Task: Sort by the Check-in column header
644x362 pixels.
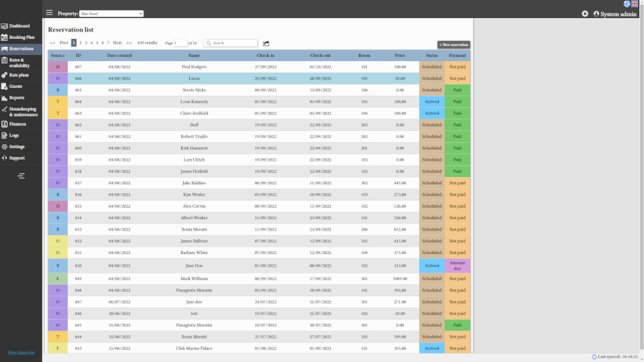Action: tap(265, 55)
